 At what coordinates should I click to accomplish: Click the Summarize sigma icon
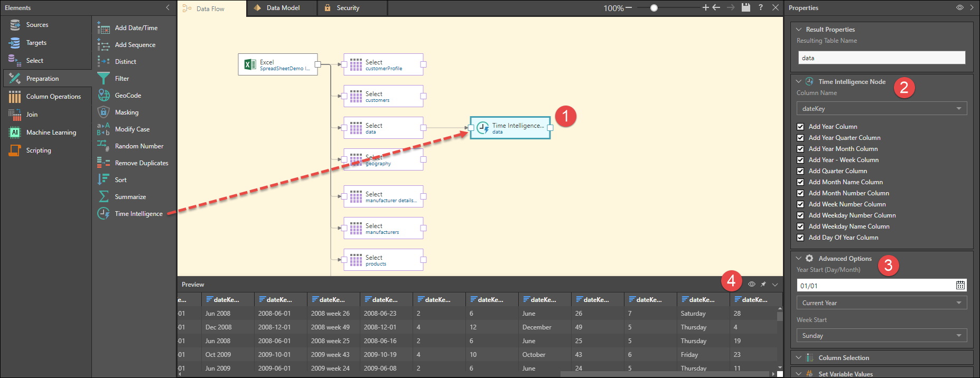(x=104, y=197)
